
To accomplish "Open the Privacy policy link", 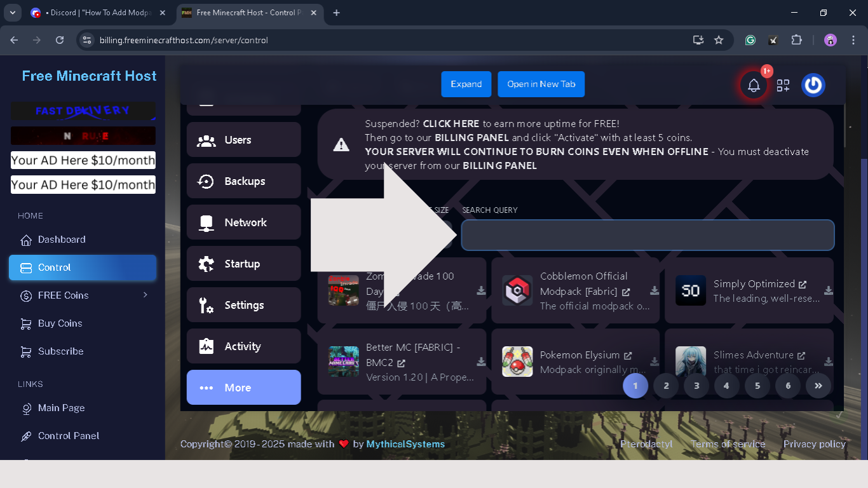I will point(815,444).
